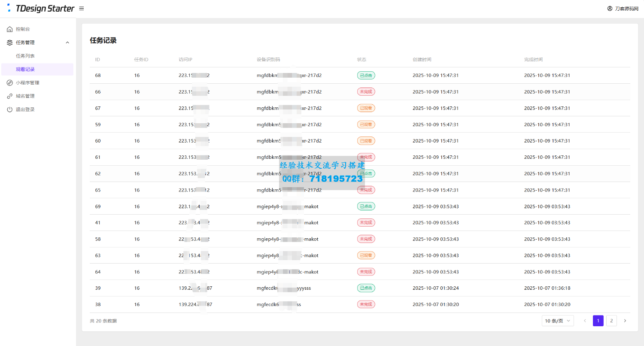
Task: Click the 控制台 home icon
Action: 10,29
